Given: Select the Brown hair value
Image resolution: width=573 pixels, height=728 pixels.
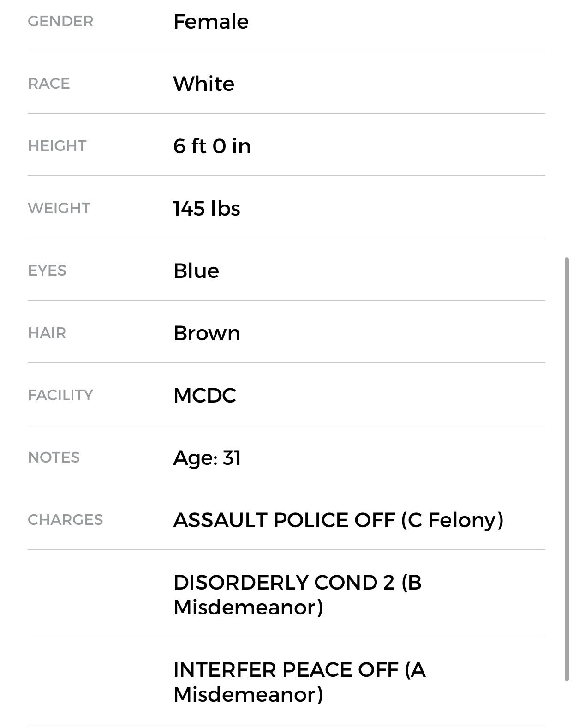Looking at the screenshot, I should point(206,333).
